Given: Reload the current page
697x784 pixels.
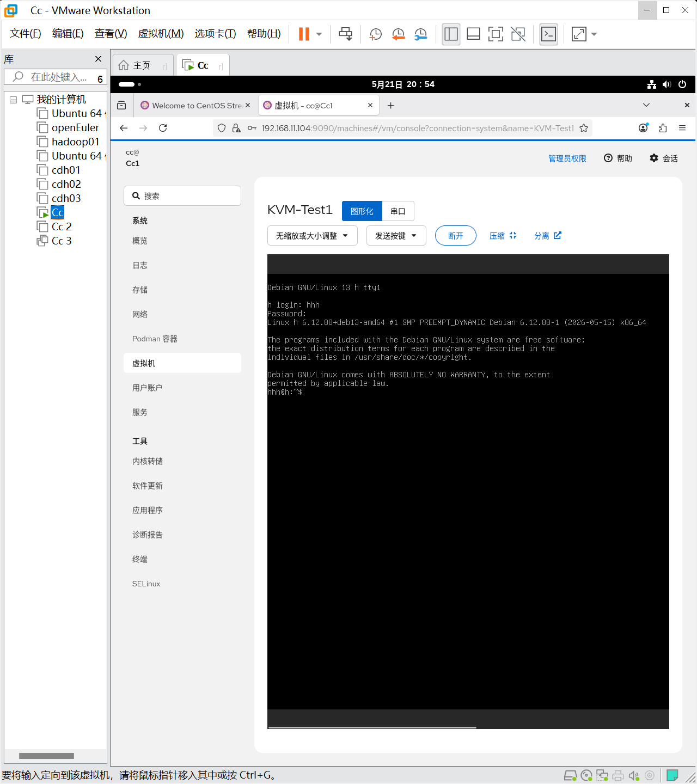Looking at the screenshot, I should coord(163,128).
